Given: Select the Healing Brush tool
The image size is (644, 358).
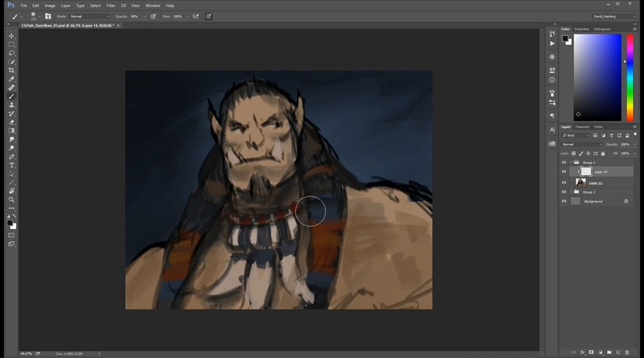Looking at the screenshot, I should coord(11,87).
